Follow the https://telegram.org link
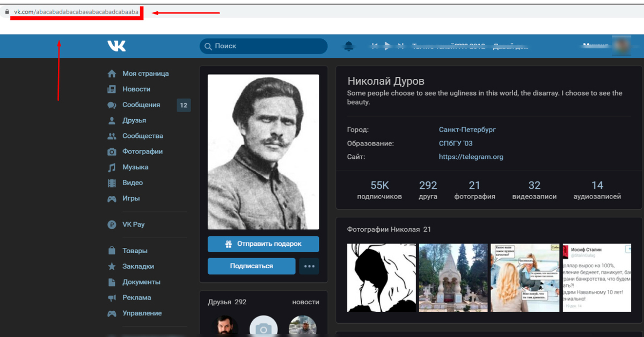644x337 pixels. (471, 157)
